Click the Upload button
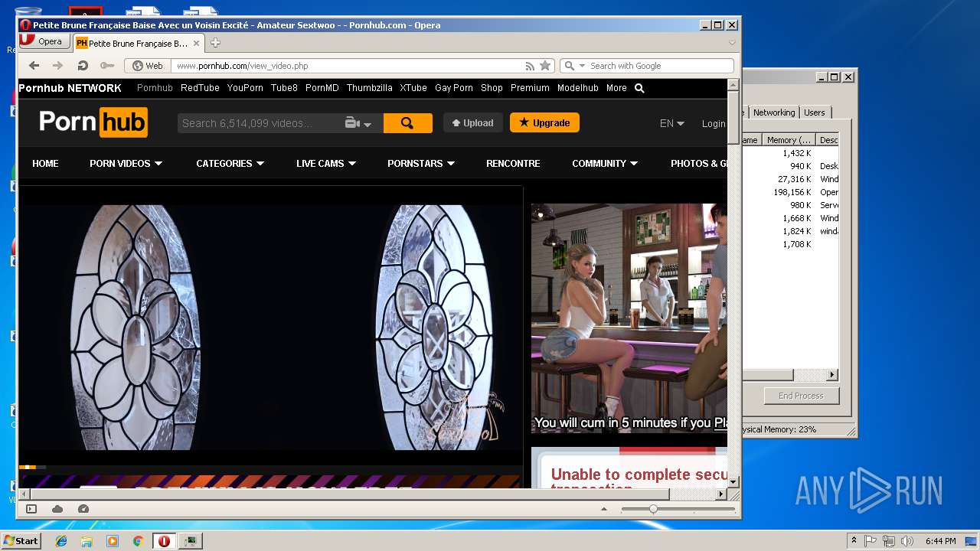This screenshot has width=980, height=551. (x=472, y=122)
